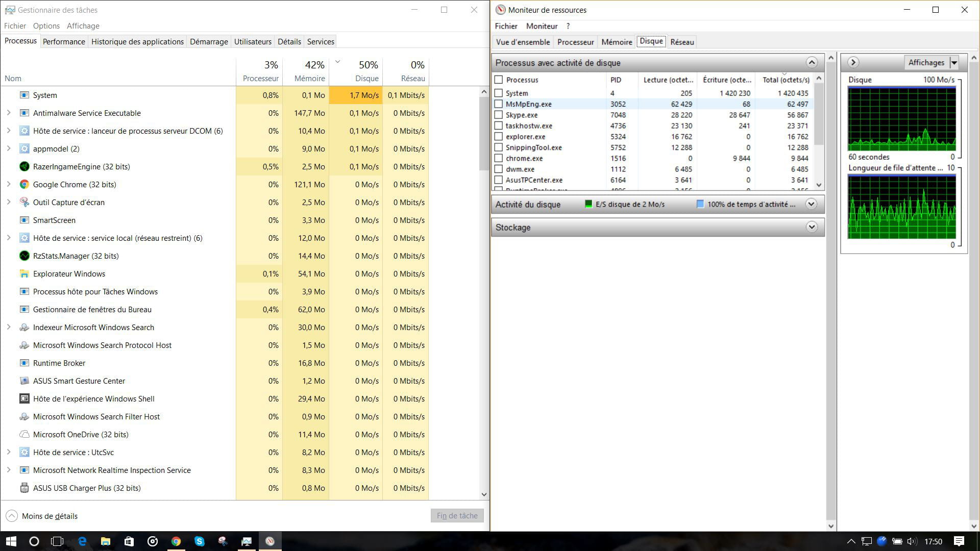
Task: Open the Moniteur menu
Action: point(542,26)
